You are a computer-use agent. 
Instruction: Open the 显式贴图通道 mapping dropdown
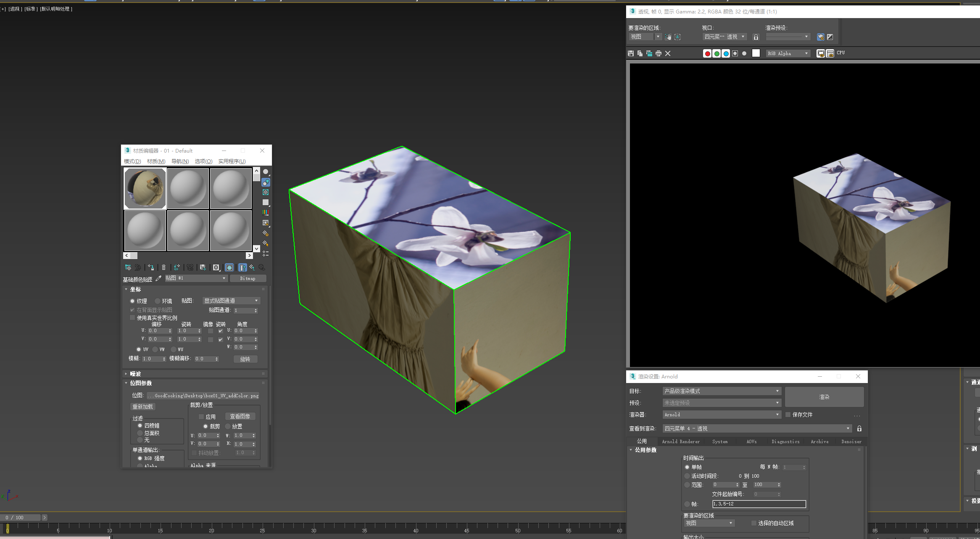coord(231,301)
